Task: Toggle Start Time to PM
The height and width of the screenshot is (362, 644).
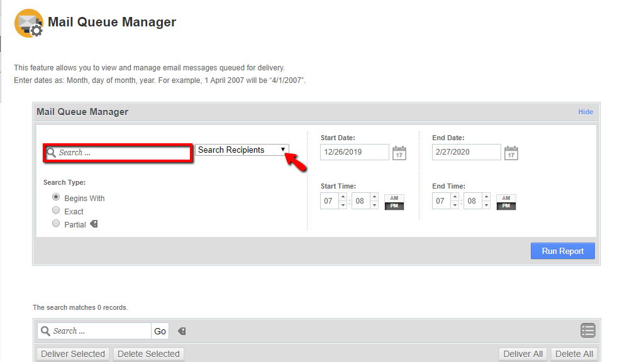Action: tap(394, 206)
